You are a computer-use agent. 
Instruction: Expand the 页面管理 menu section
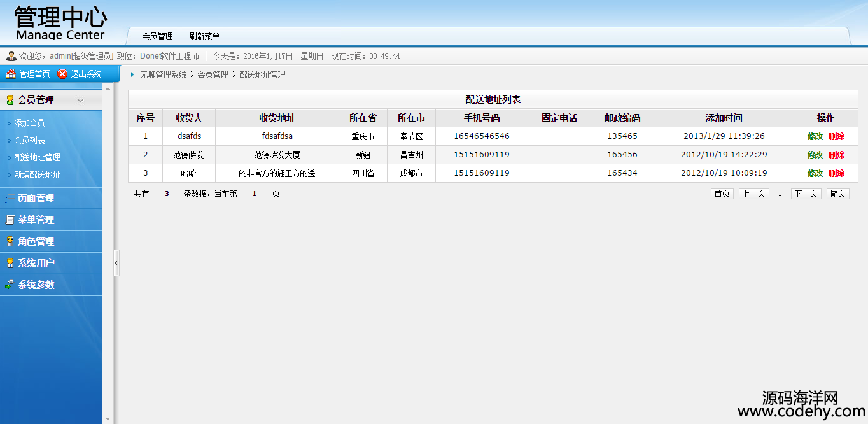click(36, 198)
